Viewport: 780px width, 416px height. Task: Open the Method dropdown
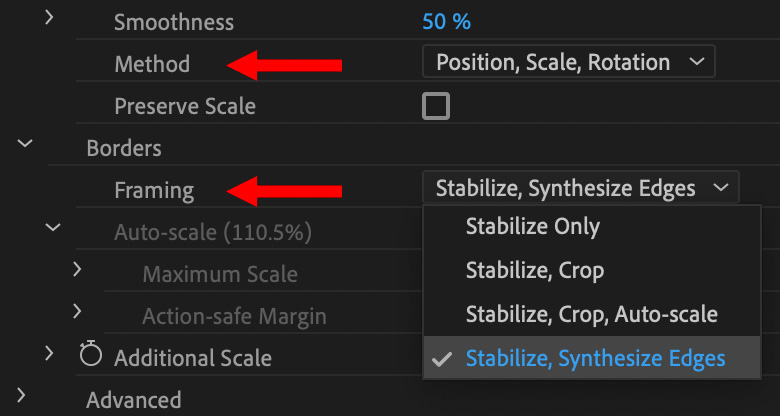(x=569, y=63)
